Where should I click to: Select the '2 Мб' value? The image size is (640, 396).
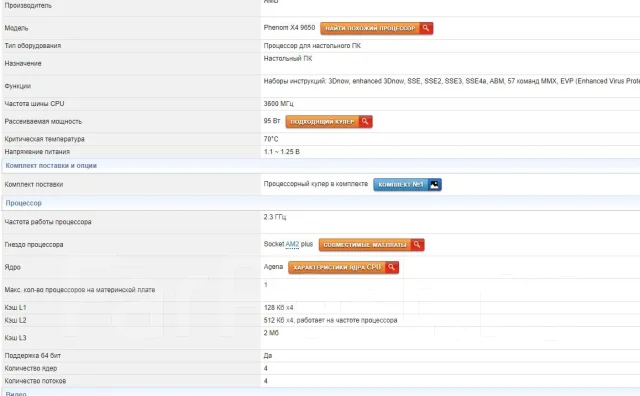pos(271,333)
